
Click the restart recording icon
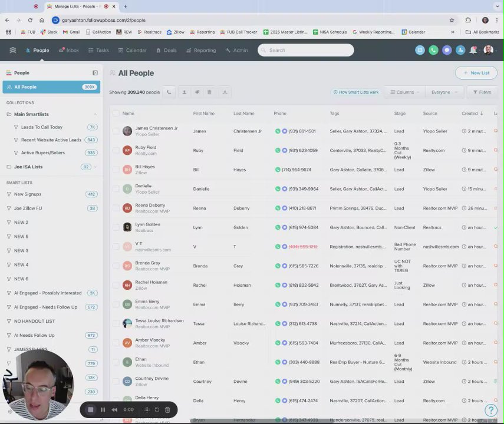point(157,410)
